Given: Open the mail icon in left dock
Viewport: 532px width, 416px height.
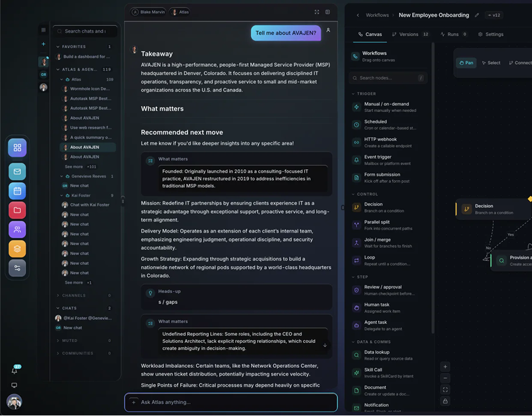Looking at the screenshot, I should [18, 171].
